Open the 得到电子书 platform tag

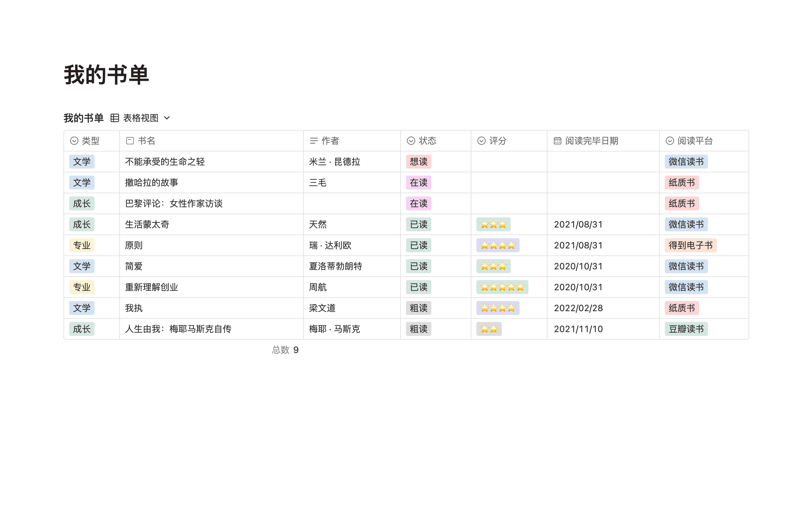690,246
